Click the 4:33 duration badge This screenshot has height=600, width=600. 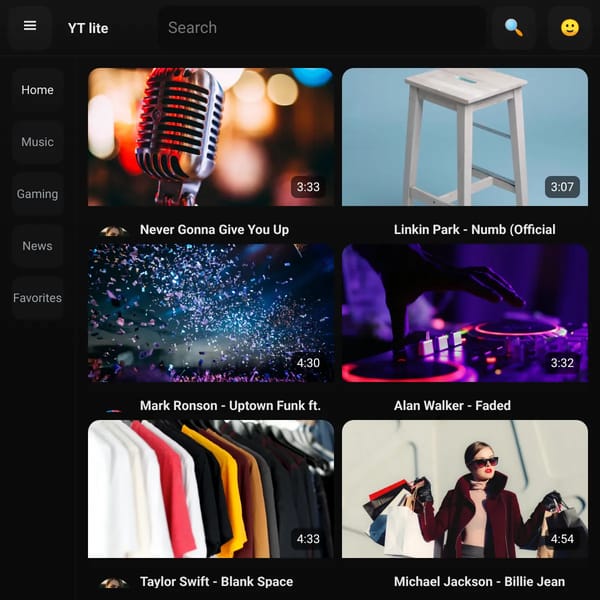308,539
